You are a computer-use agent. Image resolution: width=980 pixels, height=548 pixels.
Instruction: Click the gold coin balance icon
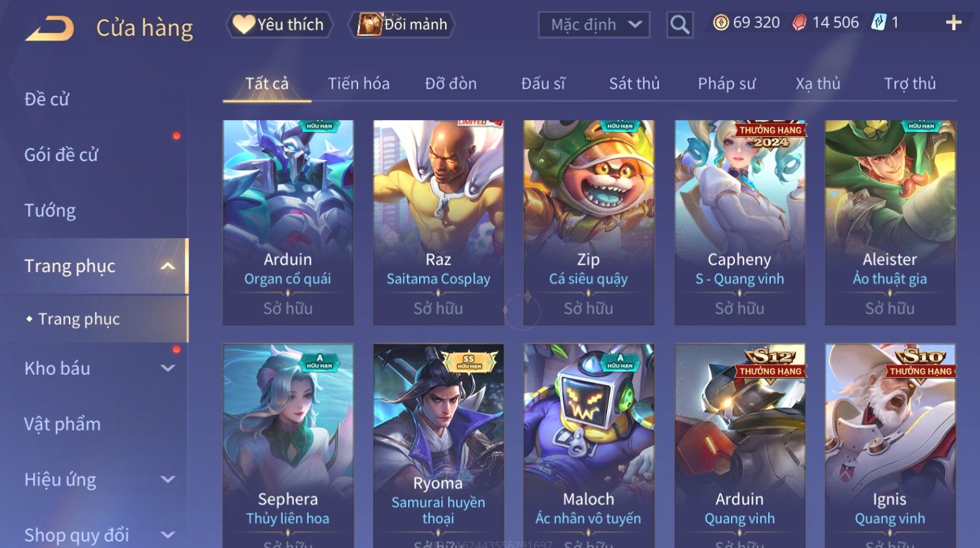point(721,23)
